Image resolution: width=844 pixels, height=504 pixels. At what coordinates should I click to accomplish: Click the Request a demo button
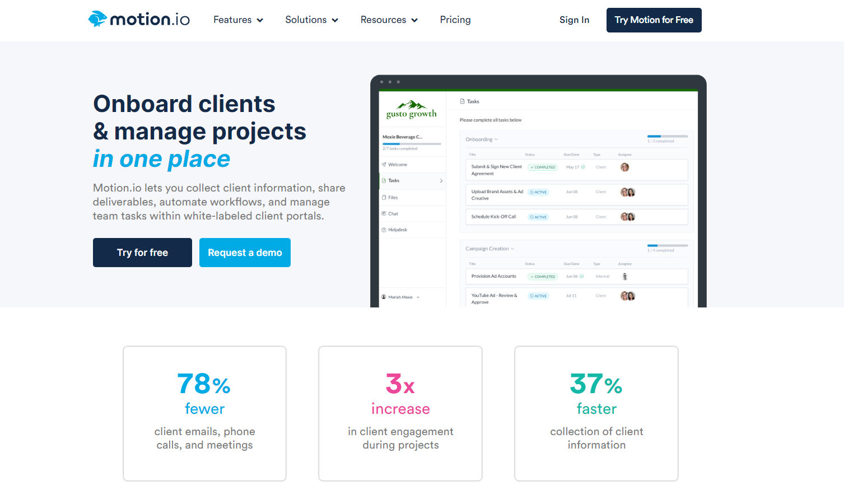(x=244, y=252)
